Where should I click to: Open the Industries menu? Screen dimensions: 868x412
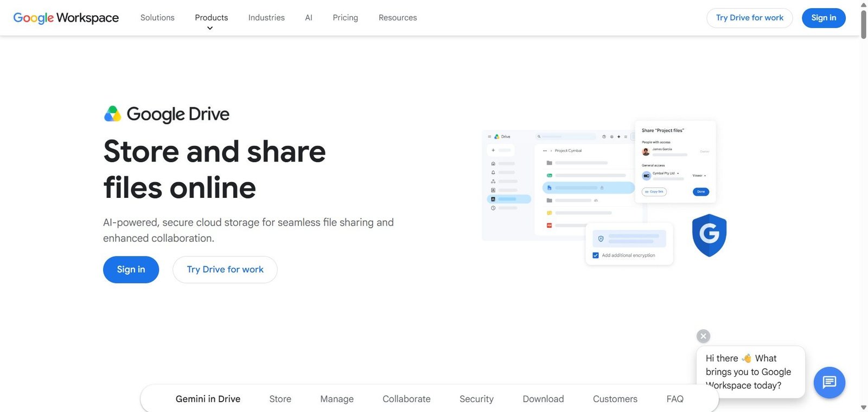[266, 18]
